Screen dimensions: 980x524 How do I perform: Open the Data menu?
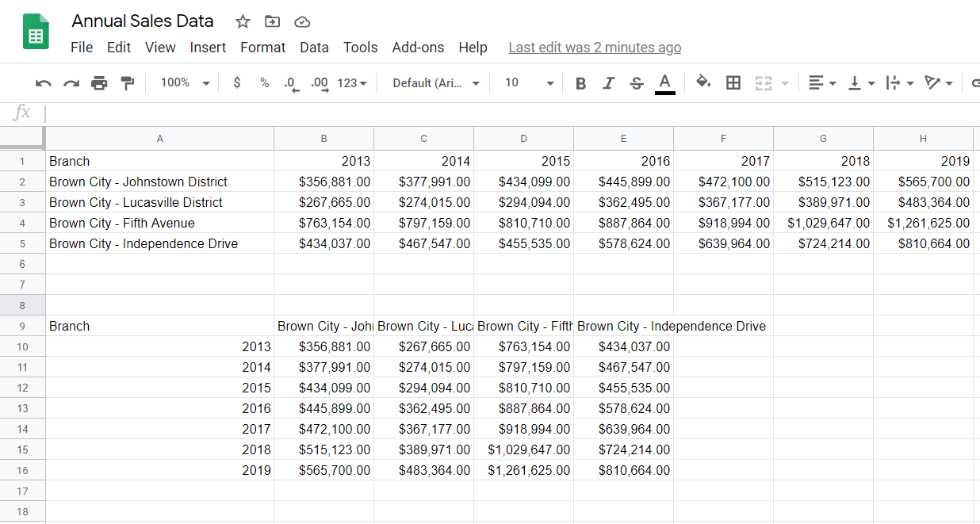click(314, 48)
